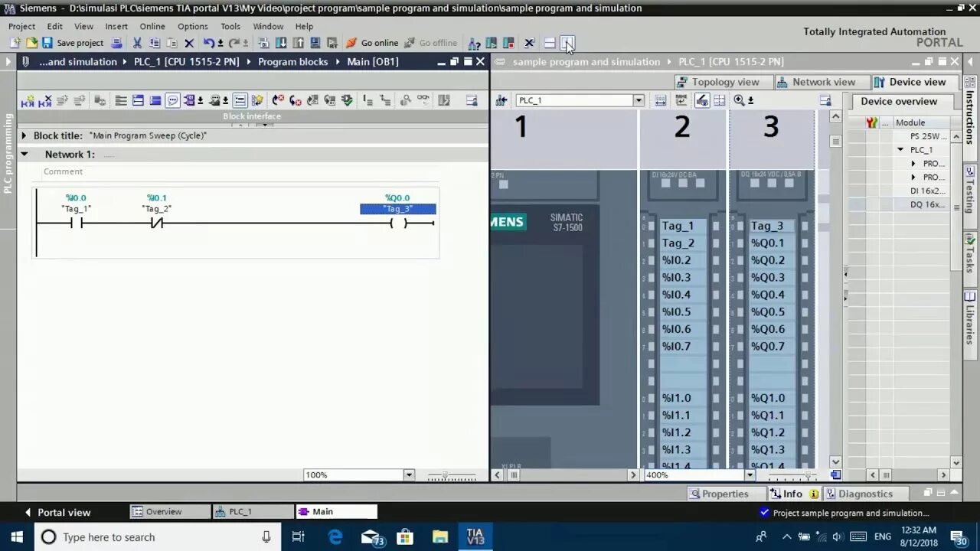Image resolution: width=980 pixels, height=551 pixels.
Task: Click the Accessible devices icon
Action: [x=475, y=44]
